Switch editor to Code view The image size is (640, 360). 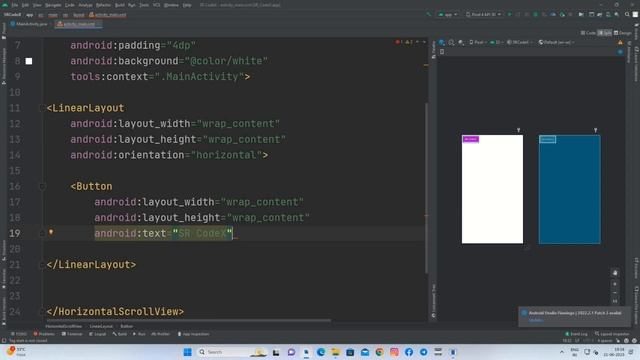pyautogui.click(x=588, y=33)
